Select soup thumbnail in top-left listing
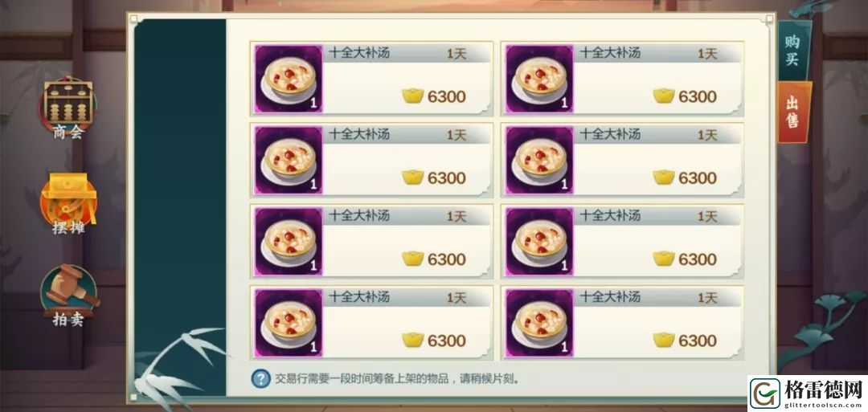Viewport: 868px width, 412px height. coord(289,79)
